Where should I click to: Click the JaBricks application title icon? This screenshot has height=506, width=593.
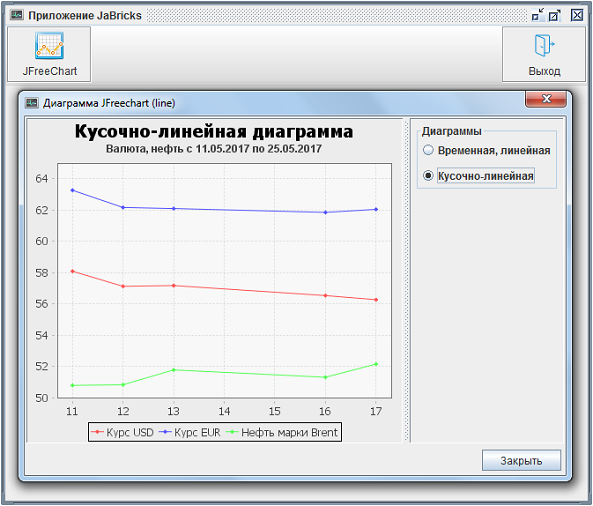[17, 15]
